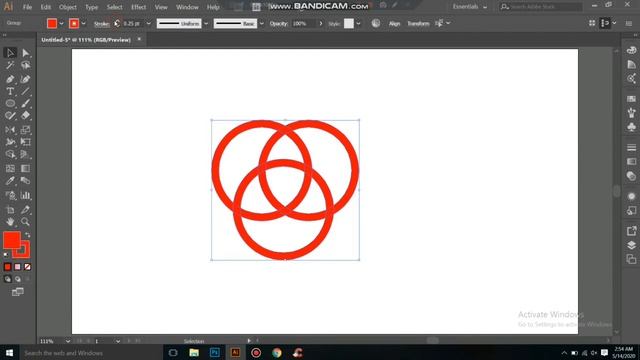The height and width of the screenshot is (360, 640).
Task: Open the Window menu
Action: click(x=187, y=7)
